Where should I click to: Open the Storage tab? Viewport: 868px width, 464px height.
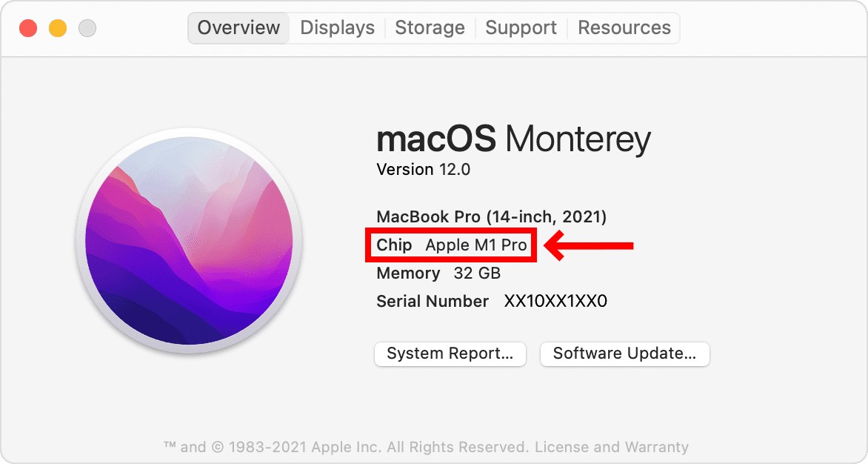[x=430, y=27]
